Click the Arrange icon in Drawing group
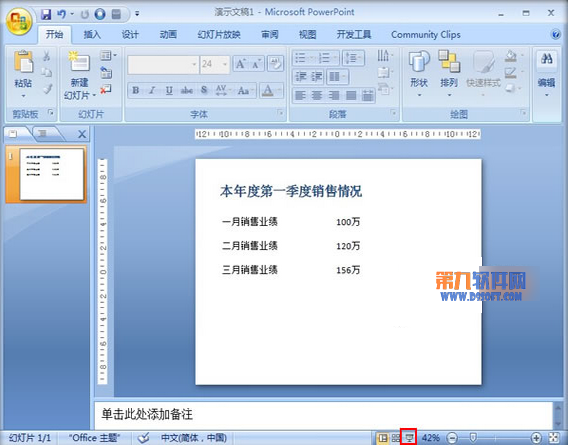Image resolution: width=568 pixels, height=446 pixels. [449, 62]
